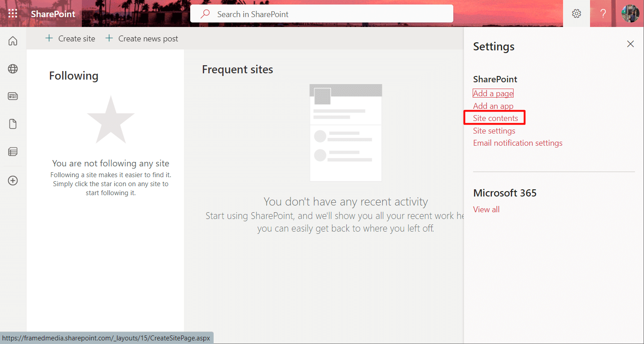Open the Add a page link
Image resolution: width=644 pixels, height=344 pixels.
tap(493, 94)
